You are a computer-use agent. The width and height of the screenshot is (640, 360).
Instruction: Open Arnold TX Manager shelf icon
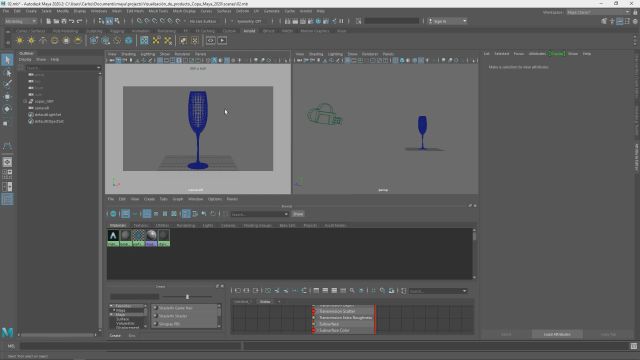tap(144, 40)
